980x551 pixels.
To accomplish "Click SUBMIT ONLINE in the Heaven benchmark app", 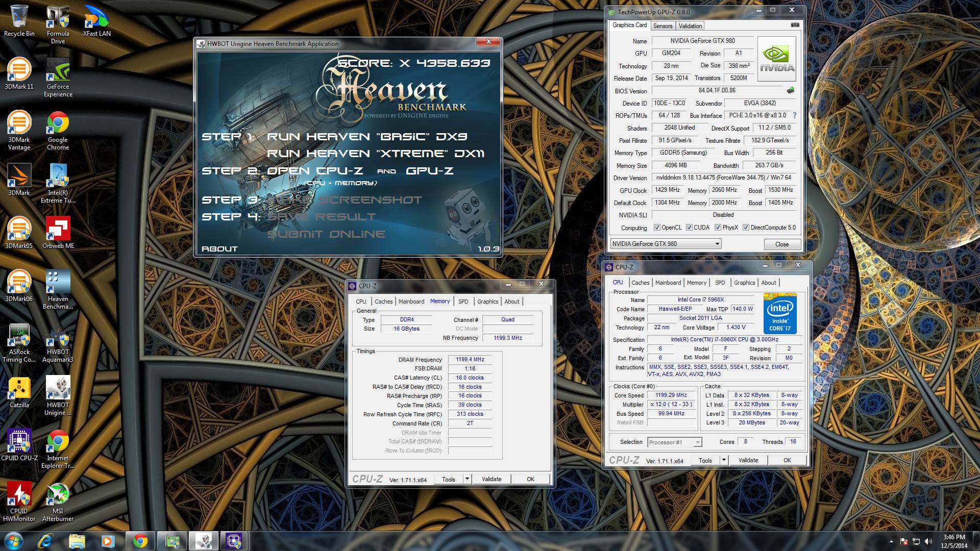I will 326,234.
